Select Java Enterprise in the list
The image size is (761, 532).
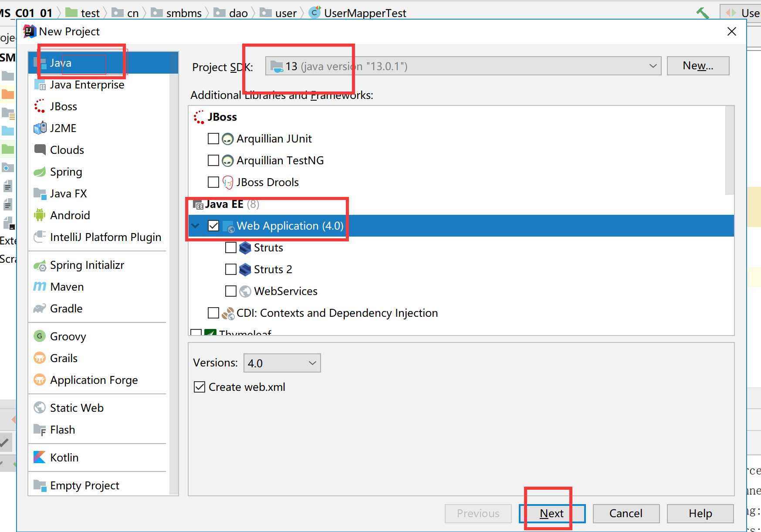tap(87, 85)
